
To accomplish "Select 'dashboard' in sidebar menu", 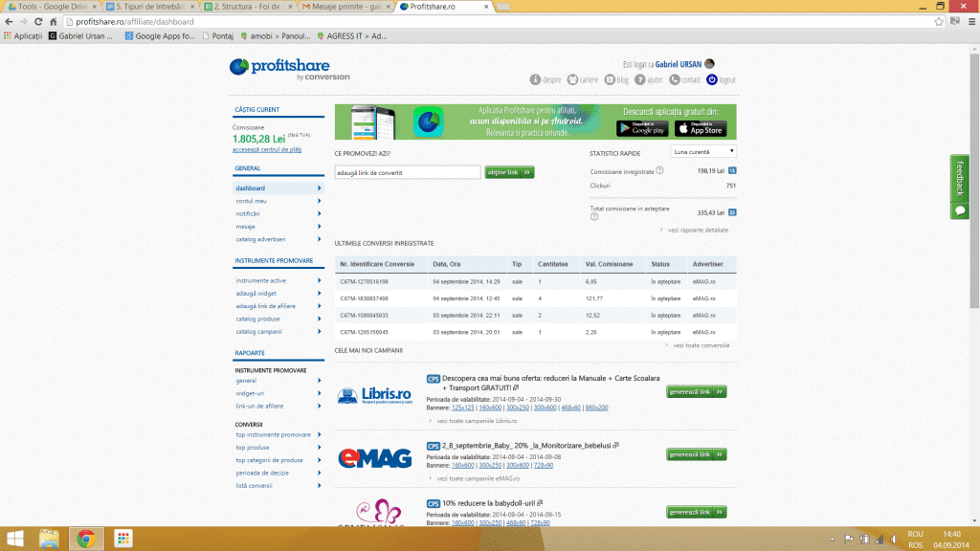I will [x=278, y=188].
